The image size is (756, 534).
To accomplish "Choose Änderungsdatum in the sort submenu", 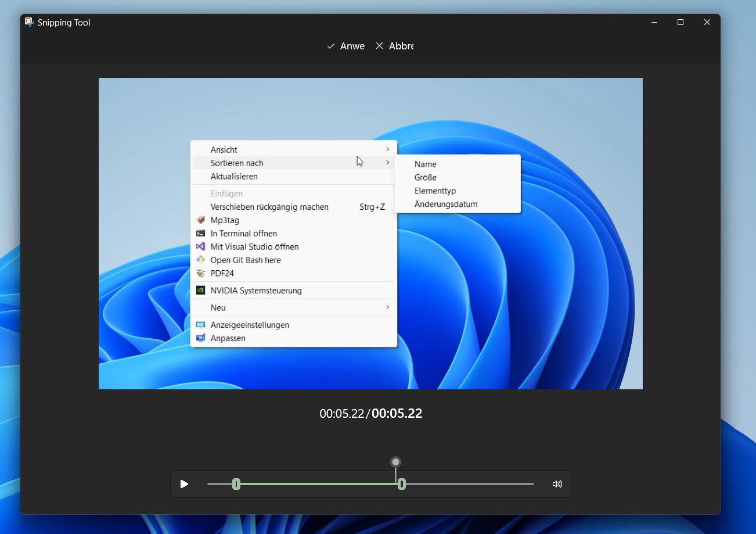I will (x=445, y=204).
